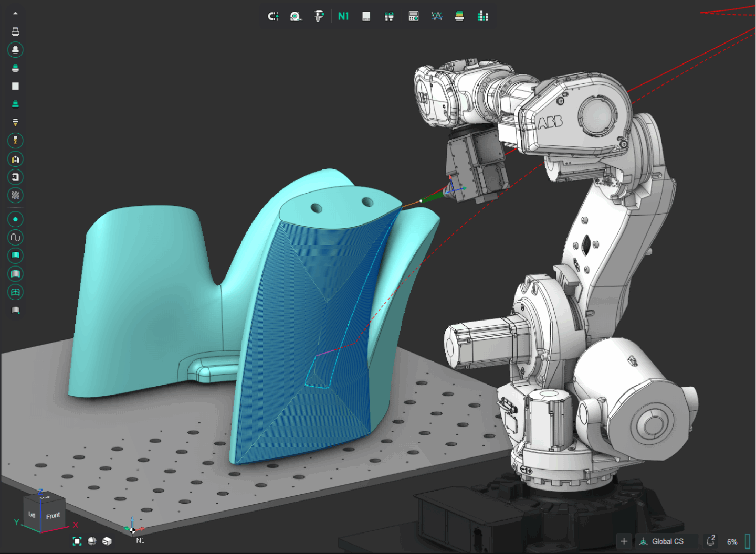Click the + add button near bottom right
The width and height of the screenshot is (756, 554).
(x=624, y=541)
